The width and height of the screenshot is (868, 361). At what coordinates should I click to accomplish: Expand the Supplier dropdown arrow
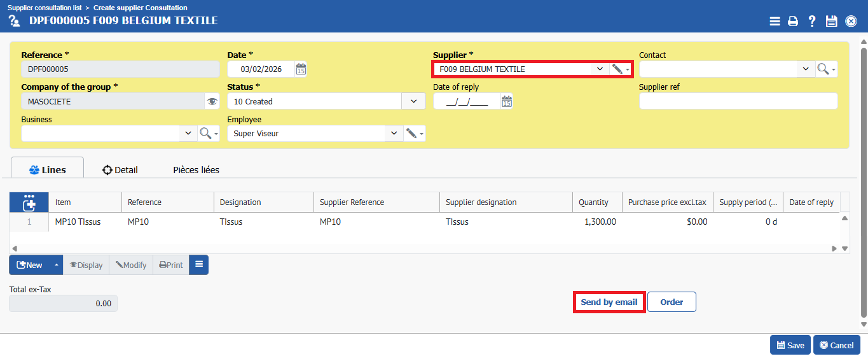tap(600, 69)
